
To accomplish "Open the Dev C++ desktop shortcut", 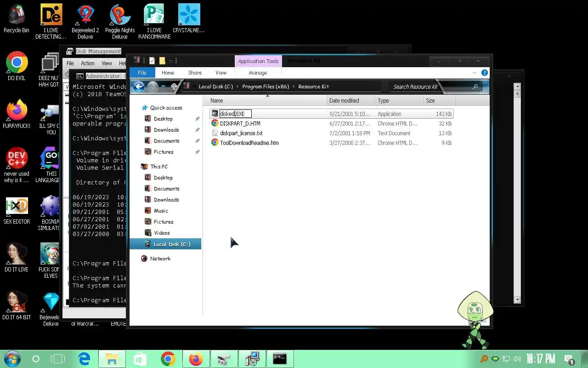I will pyautogui.click(x=17, y=165).
